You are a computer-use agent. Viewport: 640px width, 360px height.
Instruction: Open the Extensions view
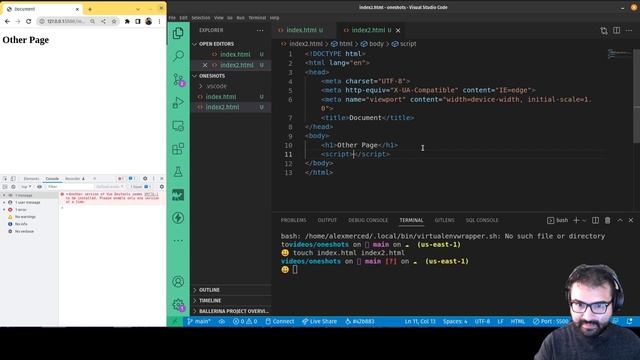point(178,149)
